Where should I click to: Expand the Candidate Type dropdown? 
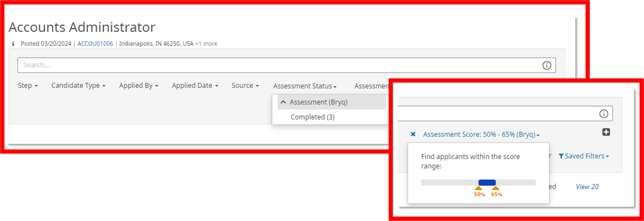[x=78, y=86]
